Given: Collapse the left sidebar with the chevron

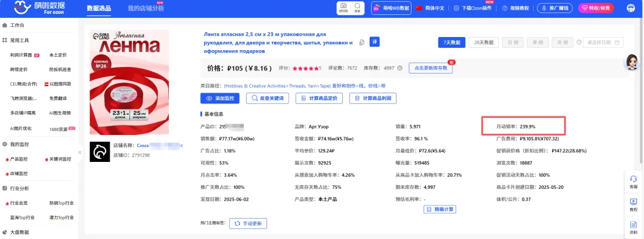Looking at the screenshot, I should [80, 152].
